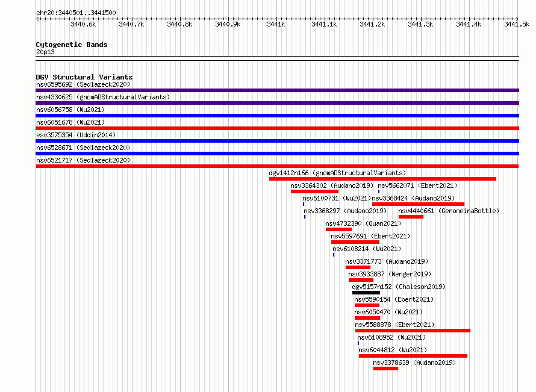The height and width of the screenshot is (392, 536).
Task: Click the long red bar of nsv5588878
Action: click(413, 331)
